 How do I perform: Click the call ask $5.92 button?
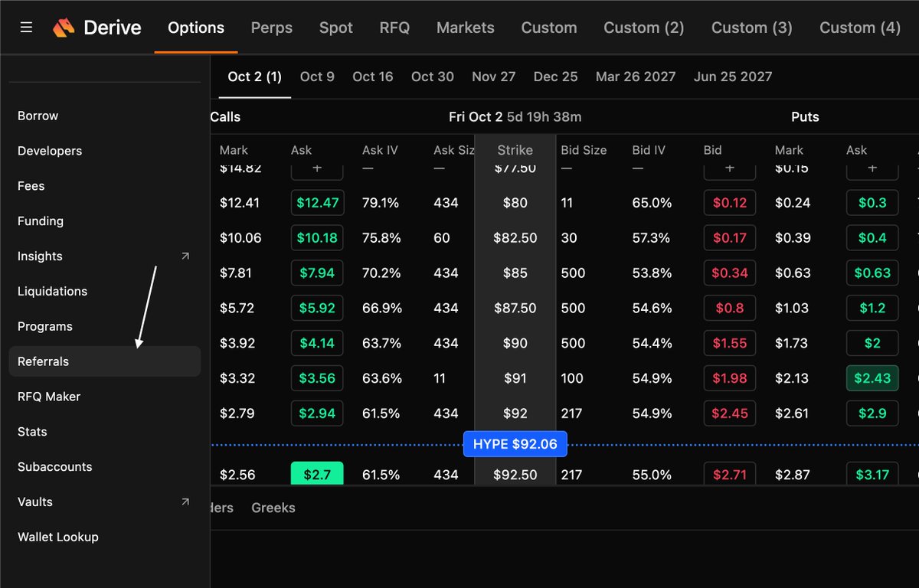(317, 309)
